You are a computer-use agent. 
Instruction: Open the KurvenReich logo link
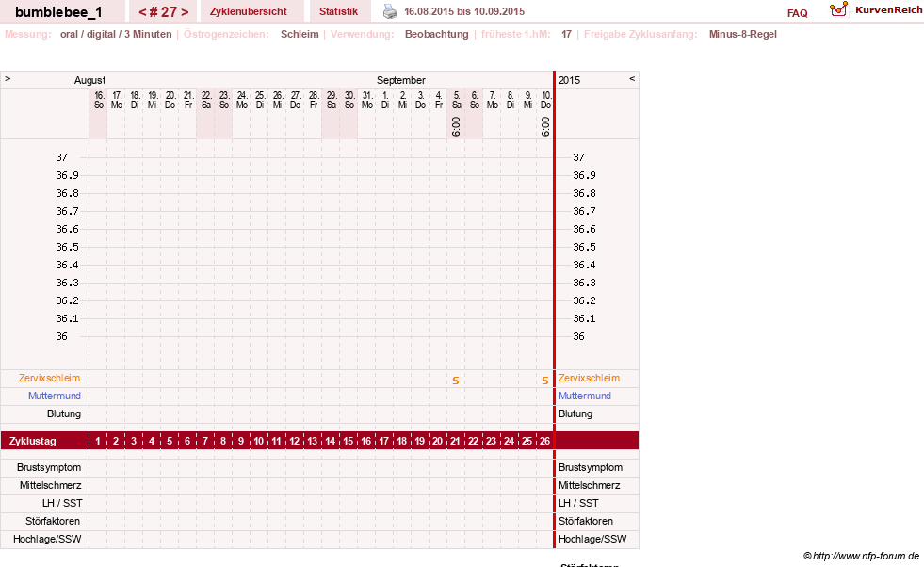(876, 10)
